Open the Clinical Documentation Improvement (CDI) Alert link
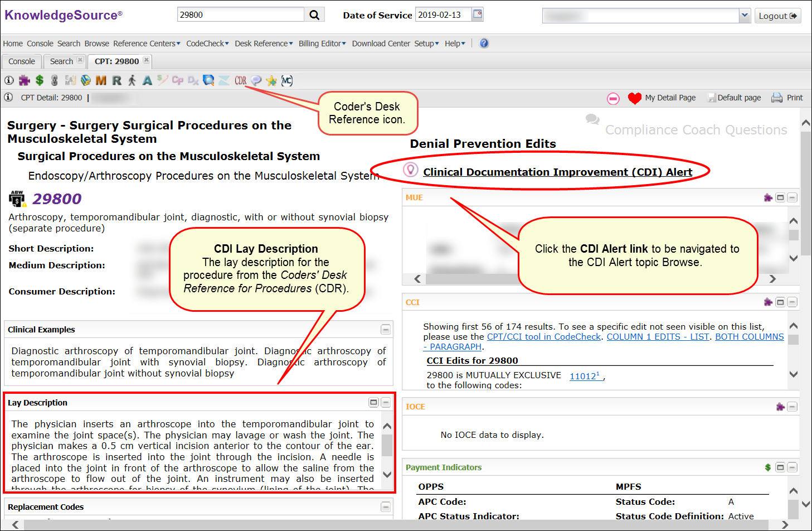The image size is (812, 531). pyautogui.click(x=557, y=172)
